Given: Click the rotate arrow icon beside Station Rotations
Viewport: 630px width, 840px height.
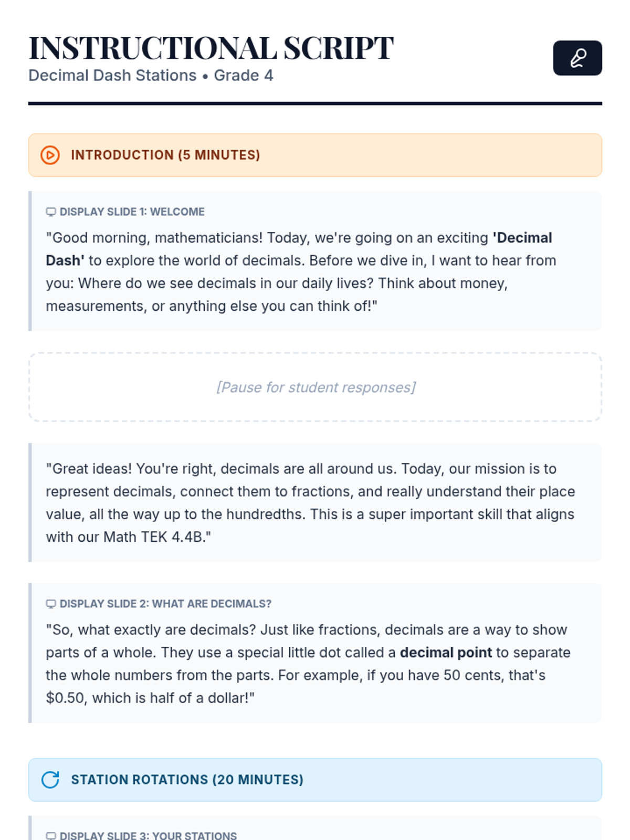Looking at the screenshot, I should (x=50, y=780).
